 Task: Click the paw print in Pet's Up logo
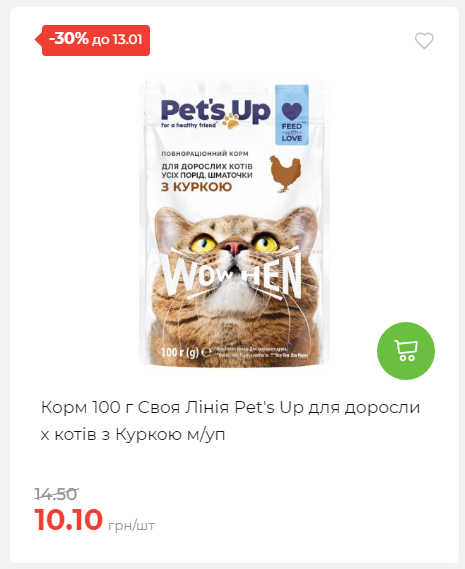tap(231, 121)
